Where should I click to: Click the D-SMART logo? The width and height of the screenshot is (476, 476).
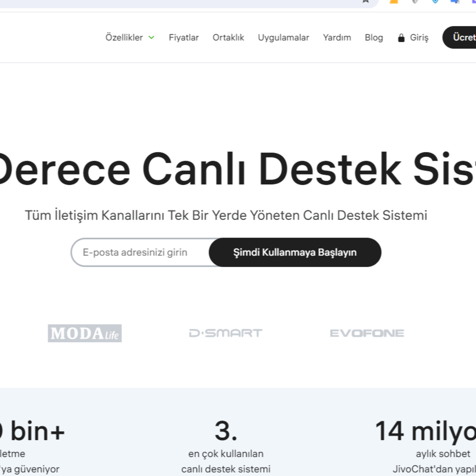point(226,333)
